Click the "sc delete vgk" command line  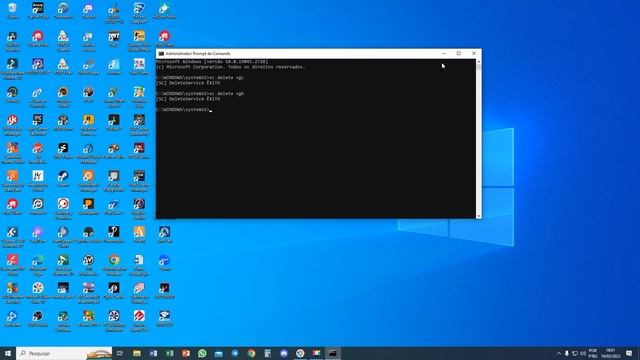[200, 93]
